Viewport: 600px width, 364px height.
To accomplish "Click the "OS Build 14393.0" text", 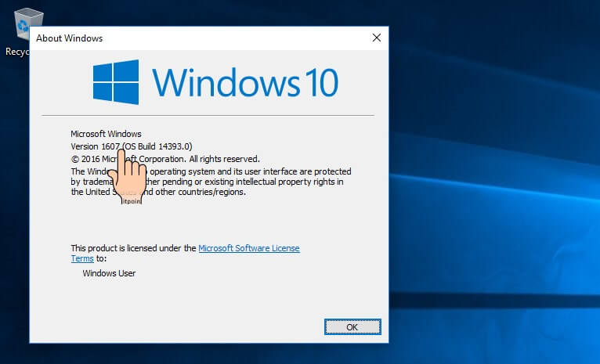I will click(x=157, y=146).
